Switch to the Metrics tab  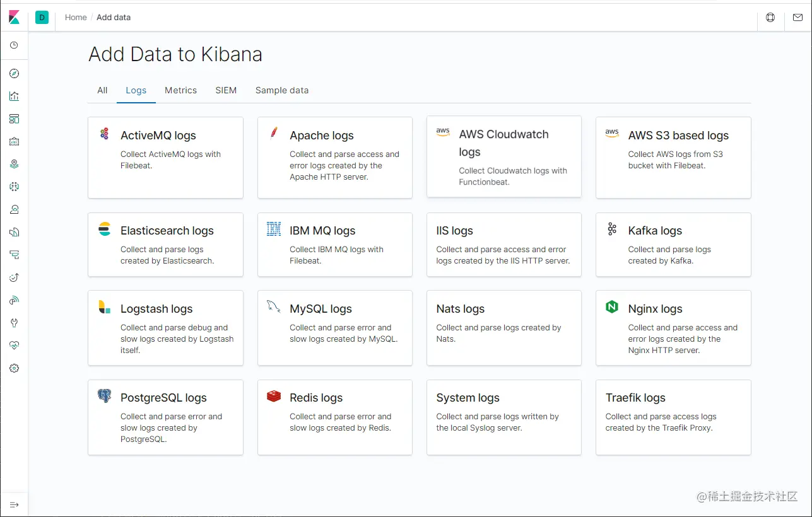(x=180, y=90)
